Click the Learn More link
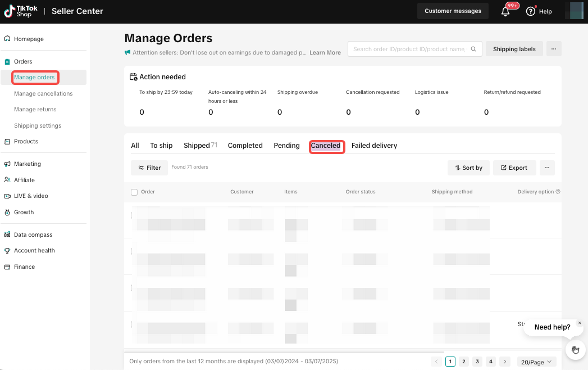588x370 pixels. coord(325,53)
